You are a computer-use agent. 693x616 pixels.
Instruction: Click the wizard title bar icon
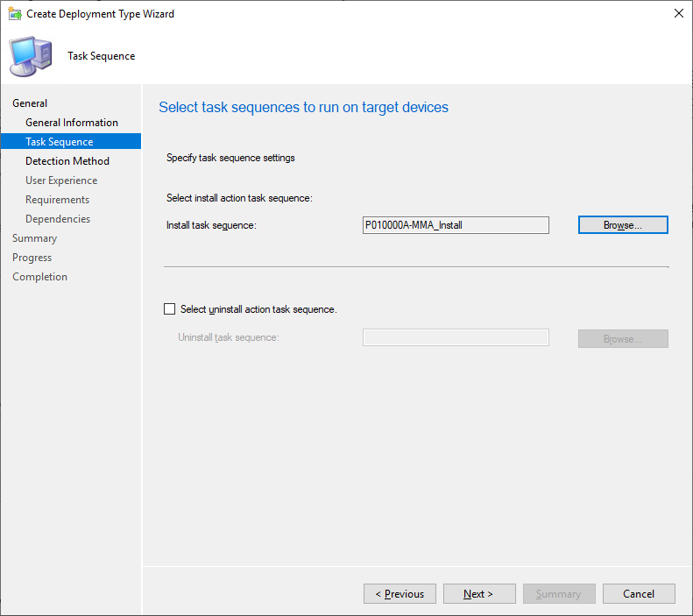15,14
